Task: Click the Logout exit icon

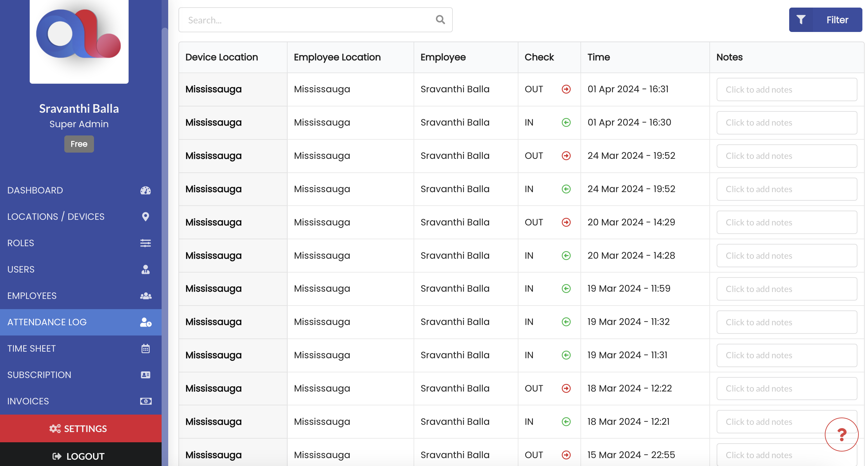Action: point(57,456)
